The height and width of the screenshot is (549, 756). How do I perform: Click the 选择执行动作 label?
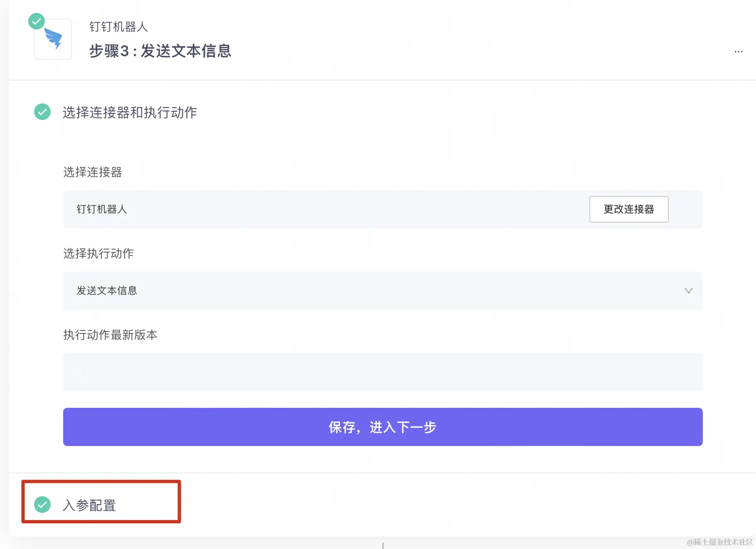tap(98, 253)
